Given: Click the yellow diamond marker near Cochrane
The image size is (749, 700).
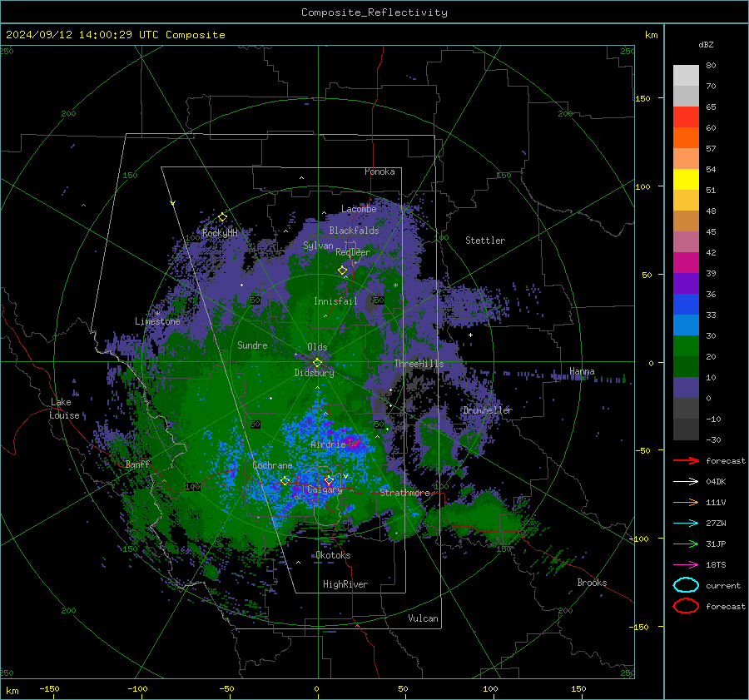Looking at the screenshot, I should coord(285,480).
